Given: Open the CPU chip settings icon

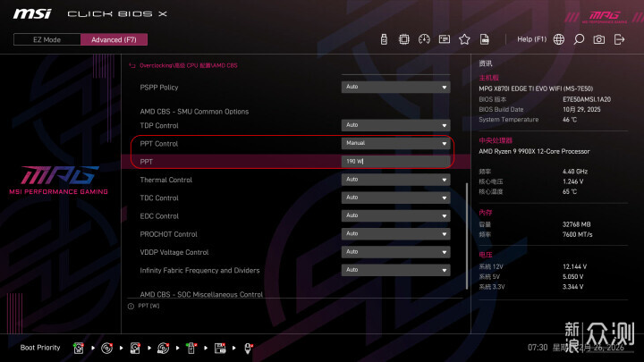Looking at the screenshot, I should coord(403,39).
